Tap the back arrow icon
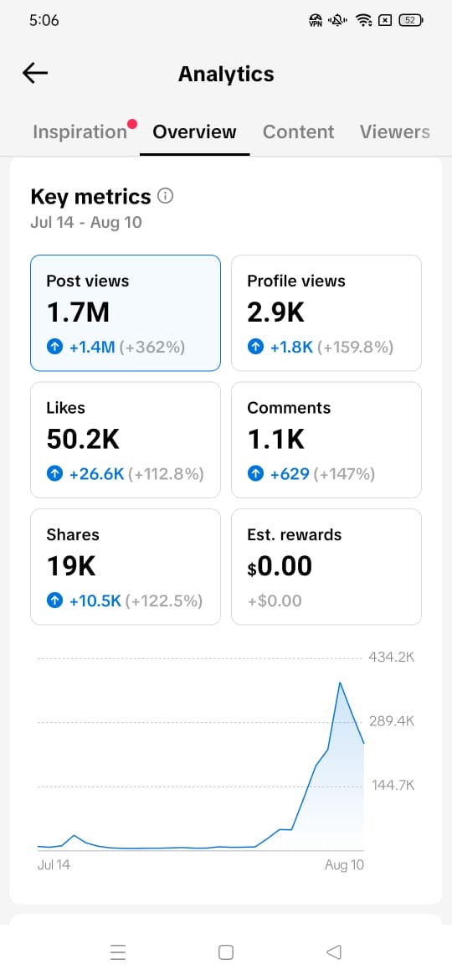 (35, 73)
